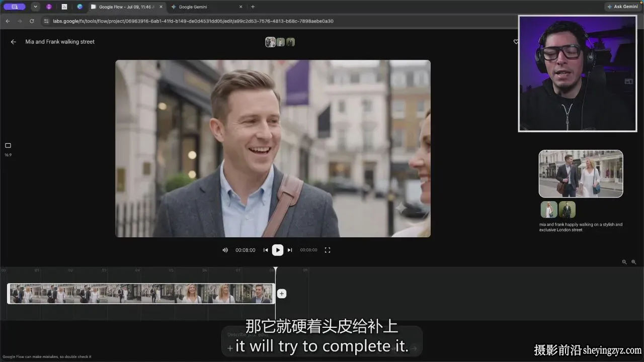Select Mia ingredient thumbnail
This screenshot has height=362, width=644.
(x=549, y=210)
